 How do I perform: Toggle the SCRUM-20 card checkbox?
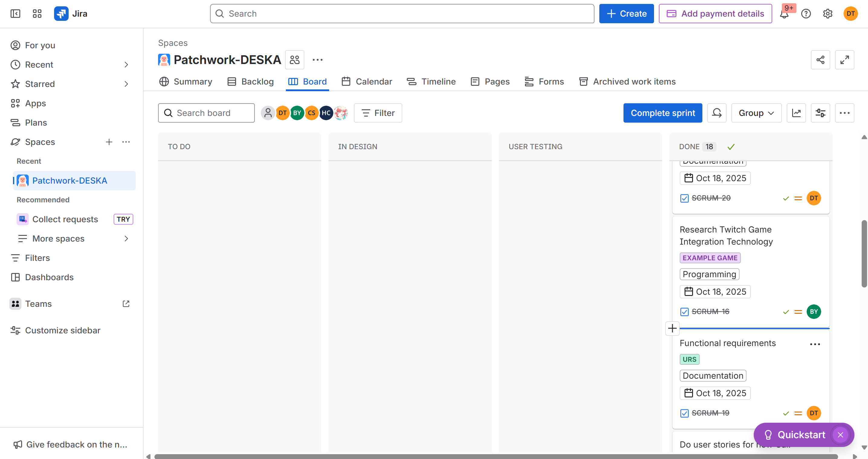point(684,198)
